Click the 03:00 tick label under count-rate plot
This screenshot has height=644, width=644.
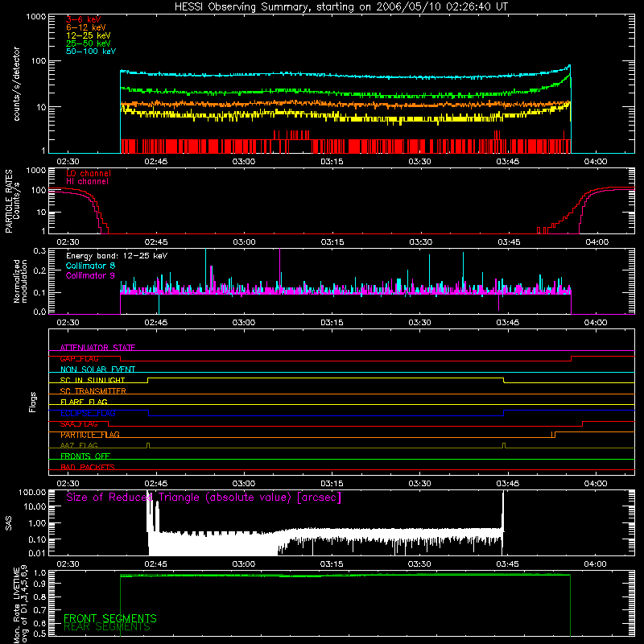[x=244, y=162]
